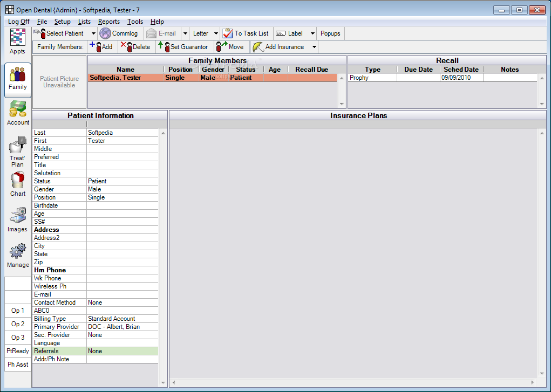The image size is (551, 392).
Task: Click the Open Dental title bar icon
Action: [10, 10]
